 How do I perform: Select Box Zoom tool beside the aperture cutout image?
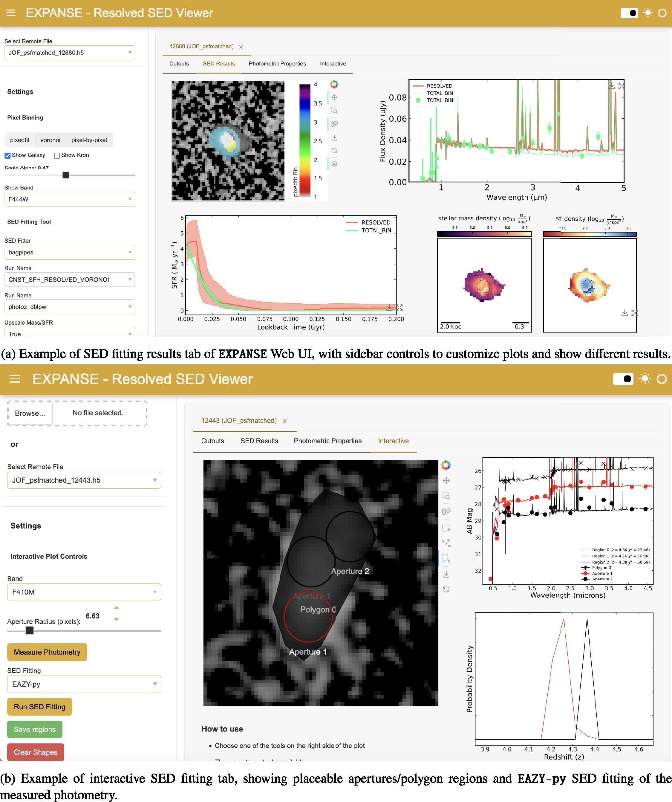click(x=446, y=496)
